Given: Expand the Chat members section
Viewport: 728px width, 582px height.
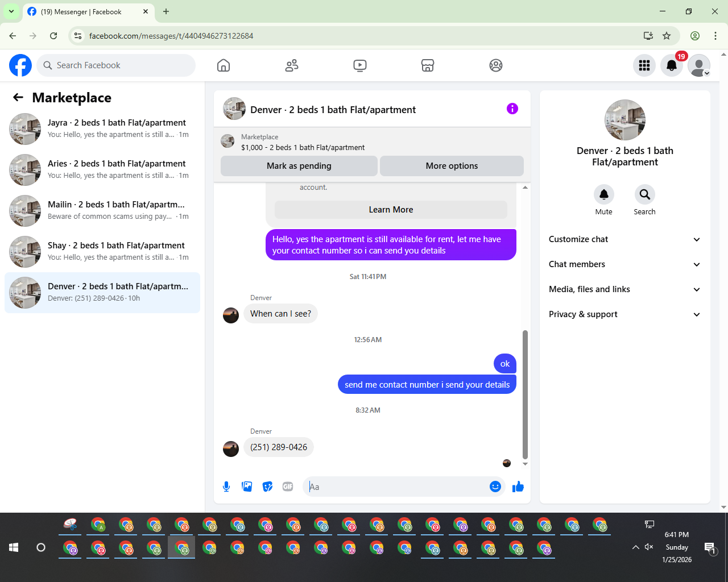Looking at the screenshot, I should pyautogui.click(x=625, y=264).
